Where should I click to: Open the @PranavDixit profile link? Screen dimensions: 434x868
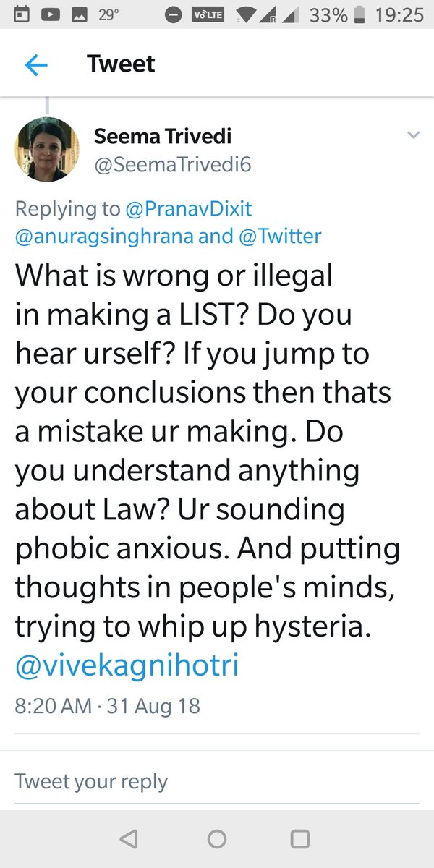[x=190, y=209]
